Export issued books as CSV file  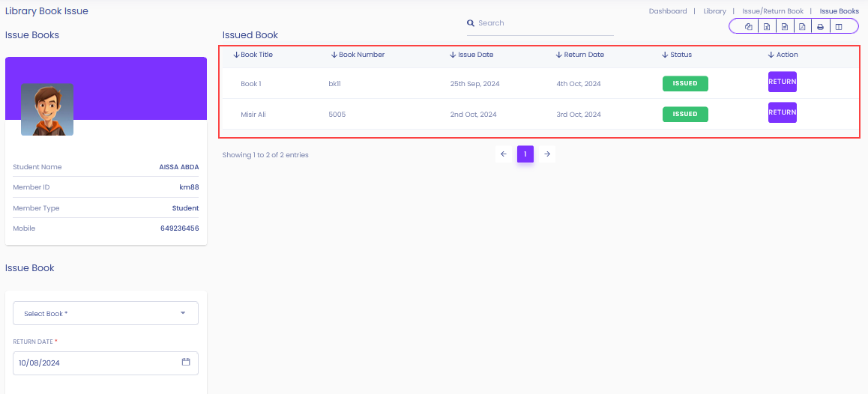coord(784,26)
